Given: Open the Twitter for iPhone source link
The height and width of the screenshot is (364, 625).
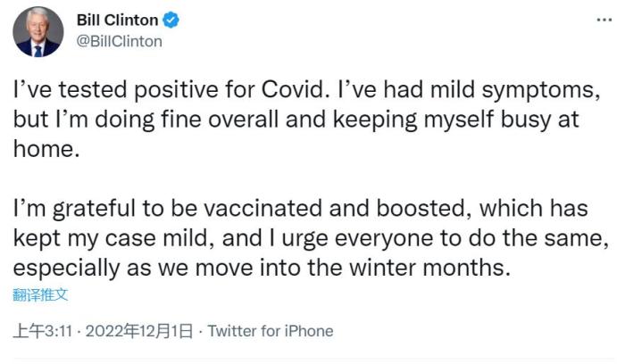Looking at the screenshot, I should tap(271, 331).
